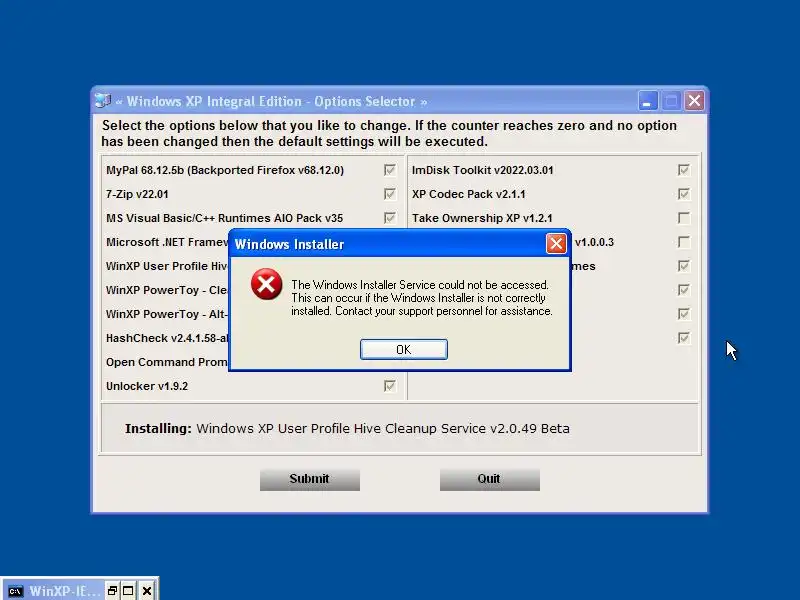Viewport: 800px width, 600px height.
Task: Click the Quit button
Action: pos(489,479)
